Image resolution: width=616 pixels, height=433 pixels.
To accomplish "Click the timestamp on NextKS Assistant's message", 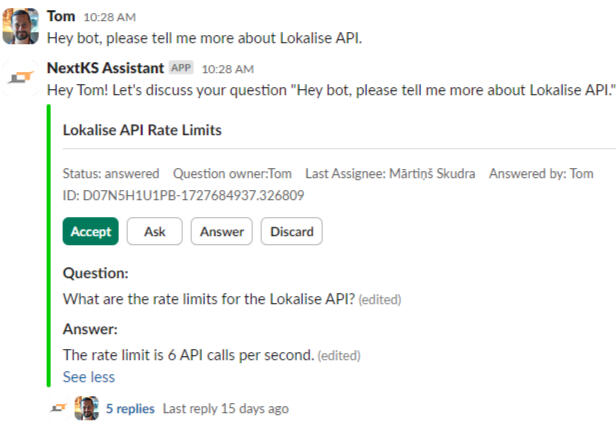I will [228, 69].
